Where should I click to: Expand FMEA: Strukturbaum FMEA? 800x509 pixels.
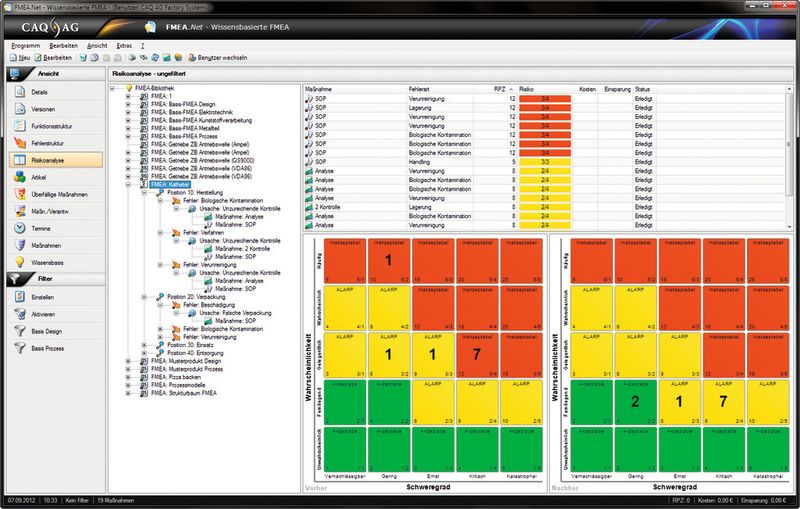[x=128, y=393]
